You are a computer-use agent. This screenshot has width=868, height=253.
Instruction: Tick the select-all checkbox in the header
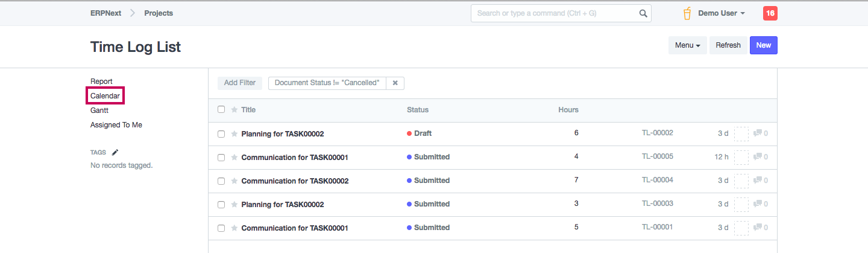click(x=221, y=110)
